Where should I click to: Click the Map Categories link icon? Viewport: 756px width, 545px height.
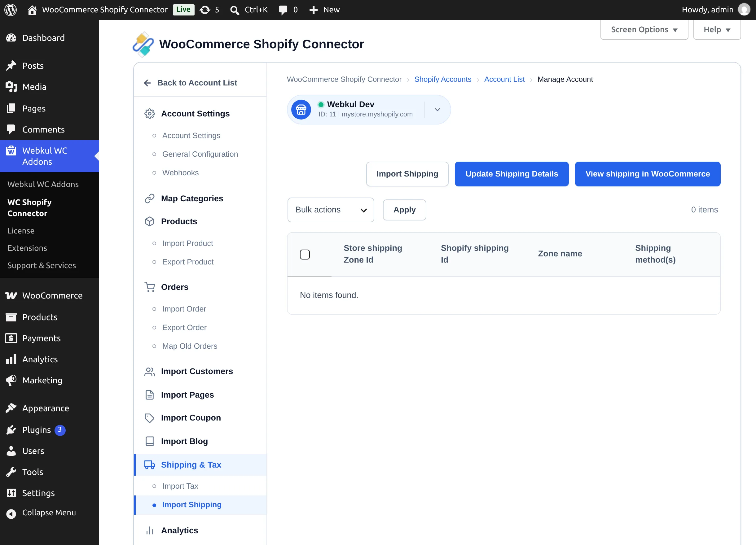coord(149,198)
